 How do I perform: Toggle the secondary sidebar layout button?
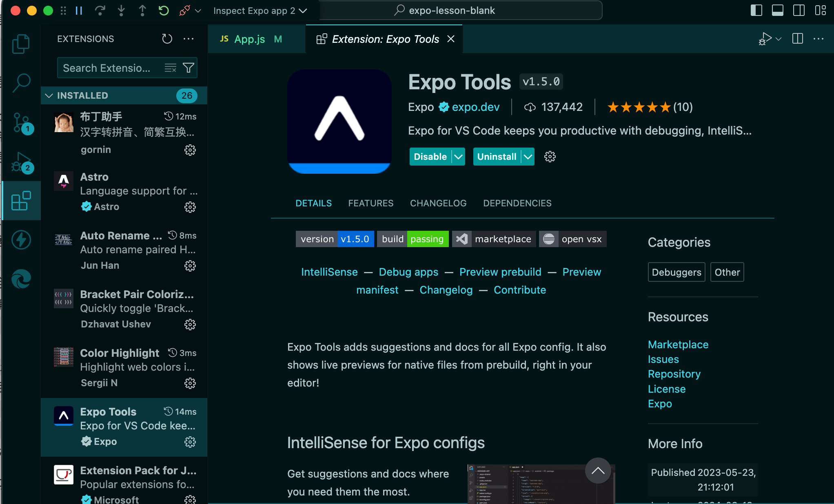(799, 11)
